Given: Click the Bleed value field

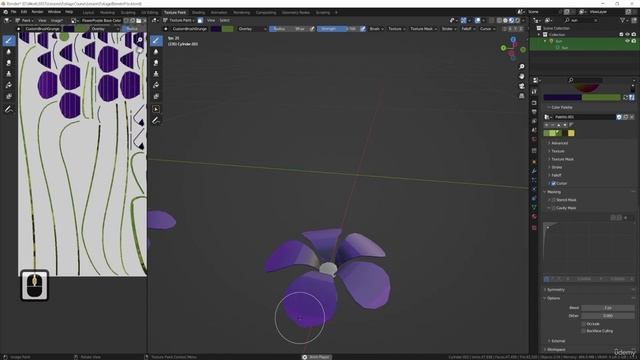Looking at the screenshot, I should point(608,308).
